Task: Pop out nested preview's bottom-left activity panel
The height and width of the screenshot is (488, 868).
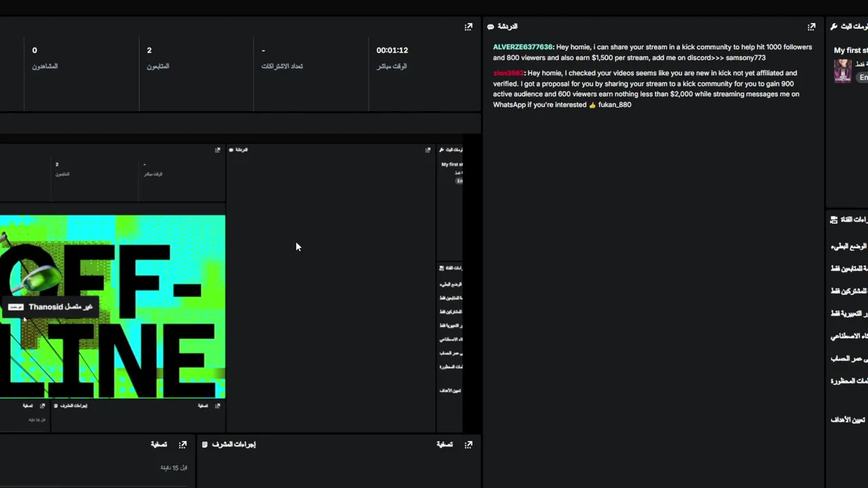Action: coord(42,406)
